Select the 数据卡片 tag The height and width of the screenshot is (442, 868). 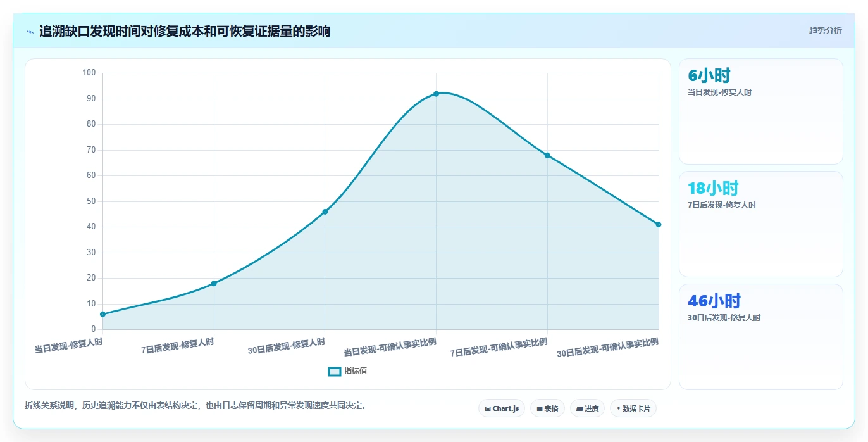[x=633, y=408]
